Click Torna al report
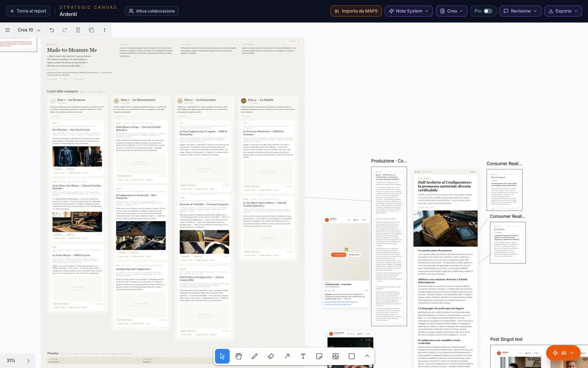This screenshot has width=588, height=368. coord(29,11)
